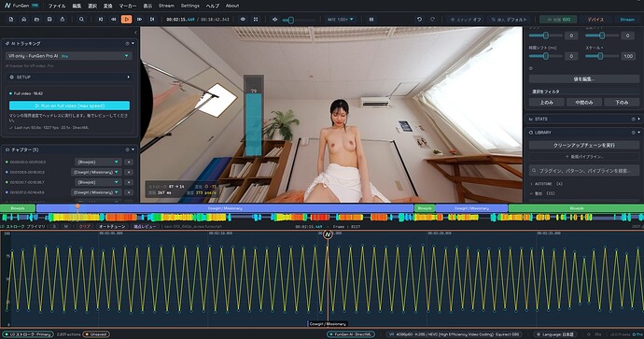Screen dimensions: 644x339
Task: Step forward one frame
Action: [139, 20]
